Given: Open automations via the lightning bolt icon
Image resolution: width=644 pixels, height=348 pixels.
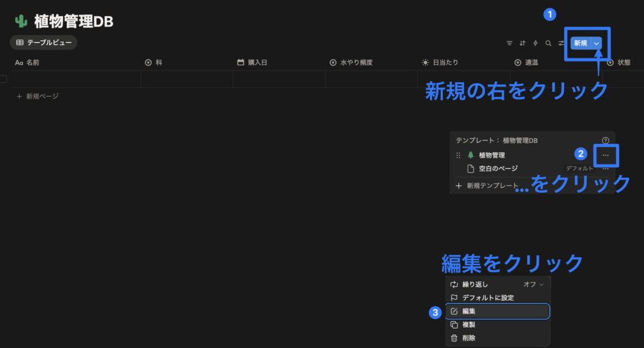Looking at the screenshot, I should click(535, 43).
